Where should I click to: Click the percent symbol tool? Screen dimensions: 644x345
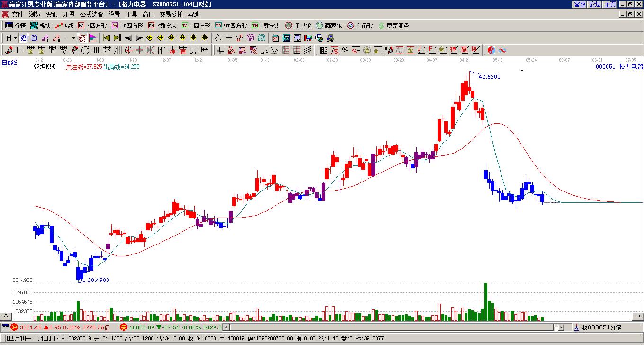point(345,50)
